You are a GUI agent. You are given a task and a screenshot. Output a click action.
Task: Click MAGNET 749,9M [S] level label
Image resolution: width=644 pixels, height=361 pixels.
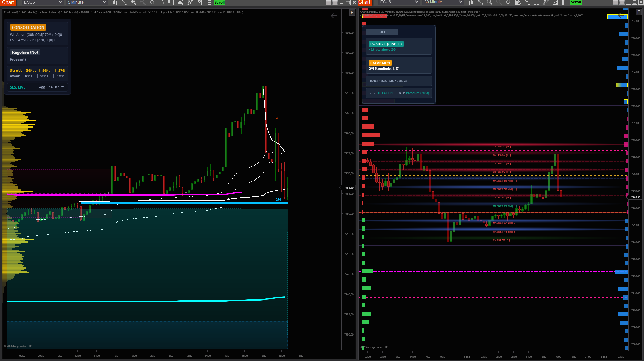pos(504,232)
